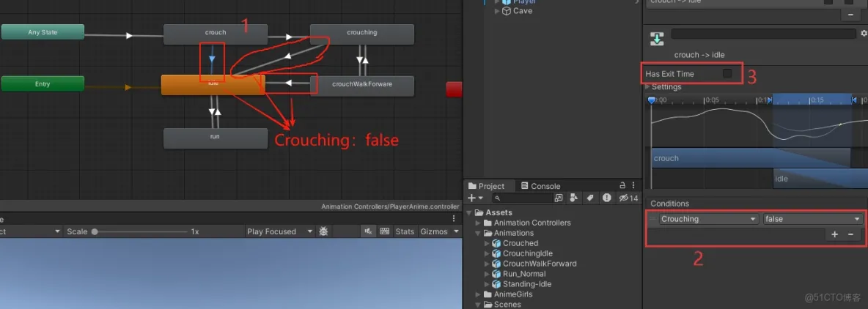Click the Project panel search magnifier
This screenshot has height=309, width=868.
pyautogui.click(x=497, y=198)
